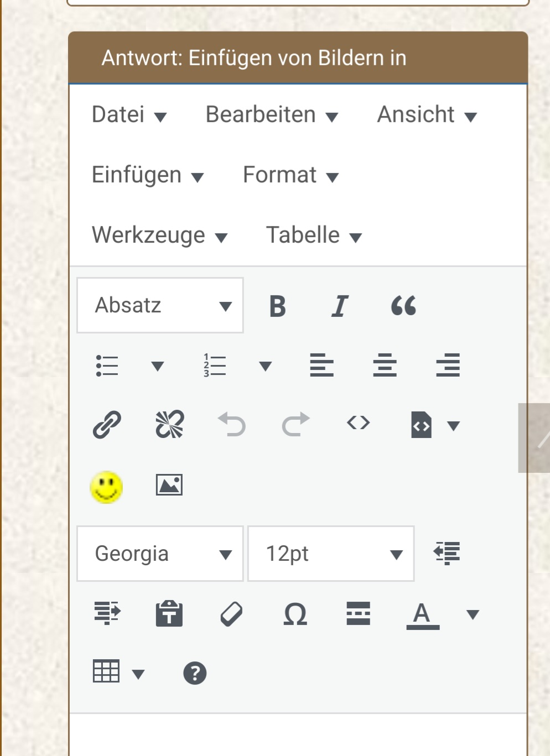Open the 12pt font size dropdown

click(x=331, y=554)
